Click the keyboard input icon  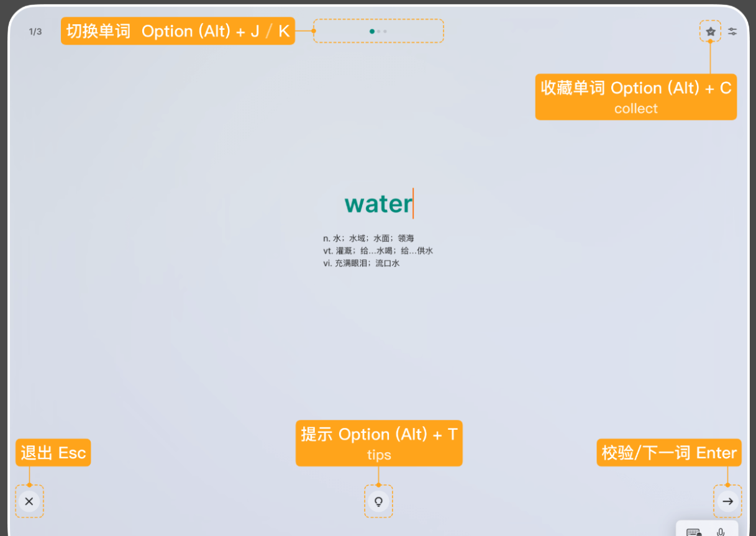click(694, 532)
